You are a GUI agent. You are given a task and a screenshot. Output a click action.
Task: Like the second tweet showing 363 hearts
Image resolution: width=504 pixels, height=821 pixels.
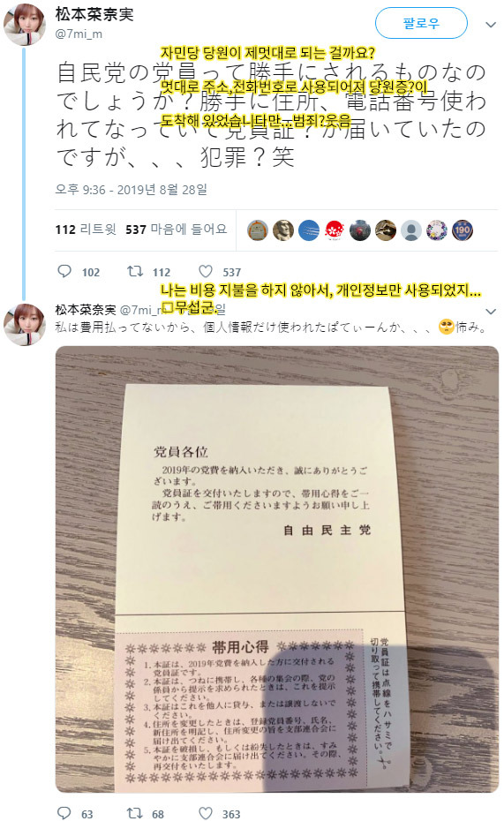[205, 813]
